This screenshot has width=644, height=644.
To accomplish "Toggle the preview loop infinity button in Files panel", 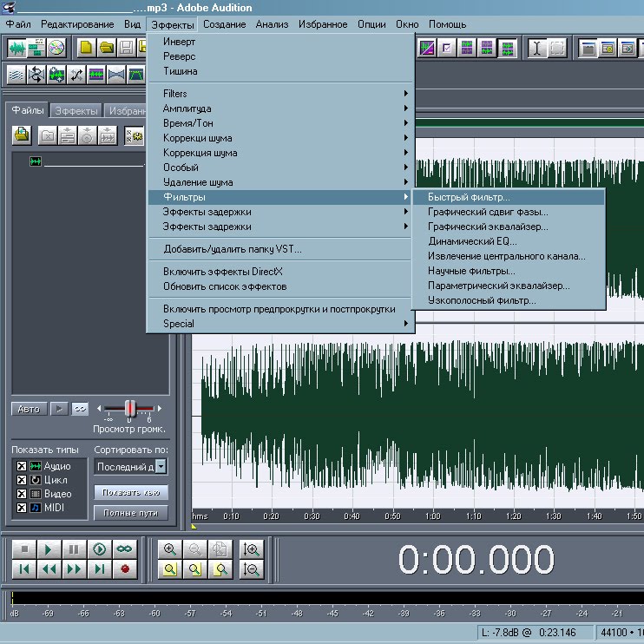I will [80, 409].
